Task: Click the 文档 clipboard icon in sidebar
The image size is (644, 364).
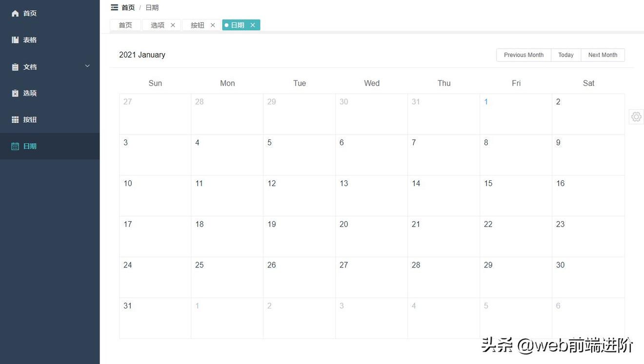Action: tap(15, 67)
